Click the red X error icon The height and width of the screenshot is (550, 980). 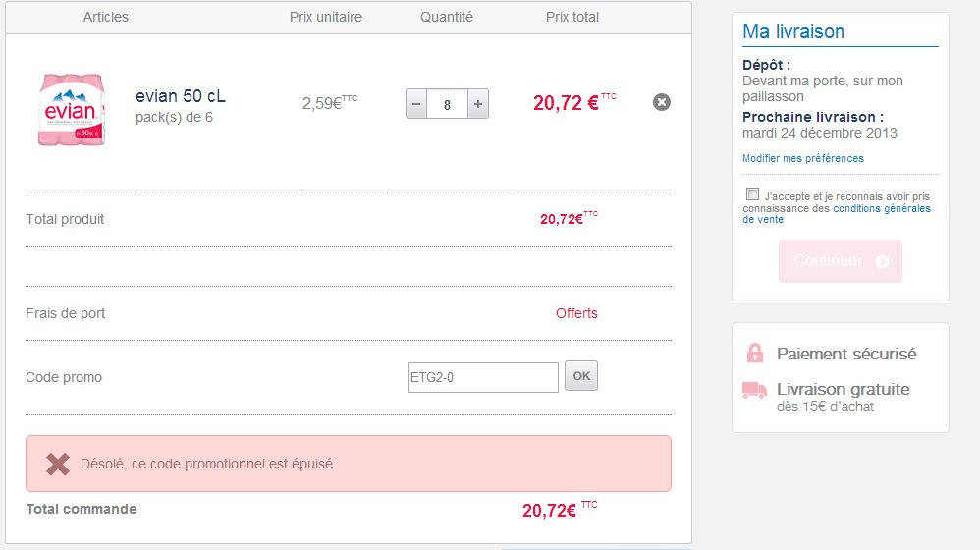58,464
